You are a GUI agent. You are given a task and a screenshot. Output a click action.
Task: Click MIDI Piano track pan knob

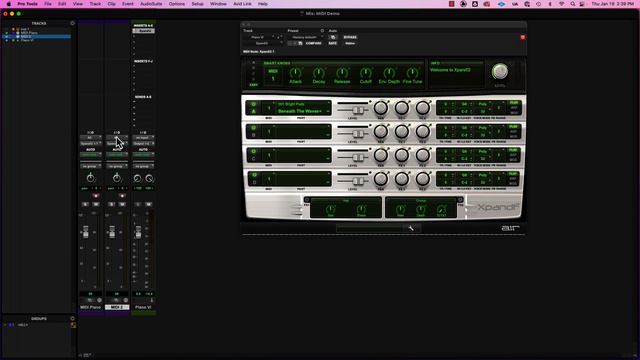click(91, 178)
